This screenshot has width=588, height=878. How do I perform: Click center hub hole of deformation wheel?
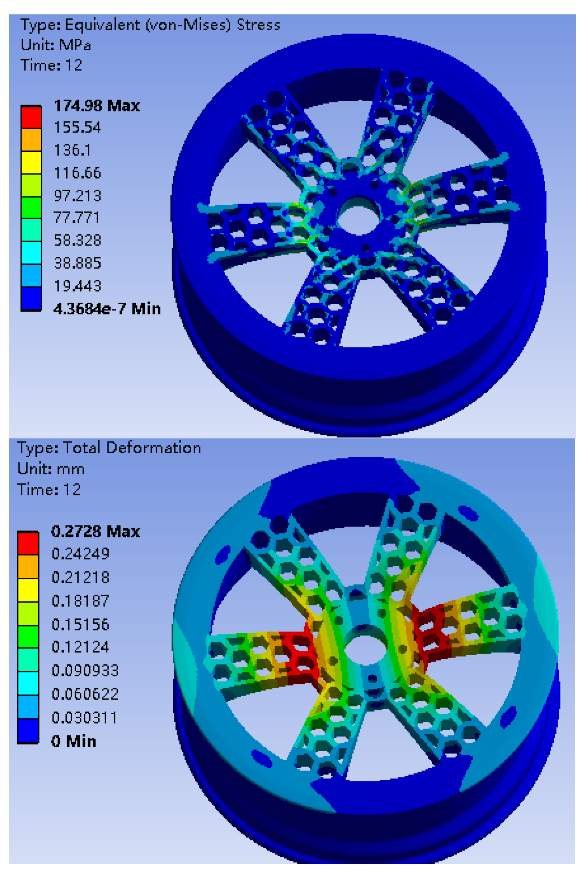click(364, 647)
